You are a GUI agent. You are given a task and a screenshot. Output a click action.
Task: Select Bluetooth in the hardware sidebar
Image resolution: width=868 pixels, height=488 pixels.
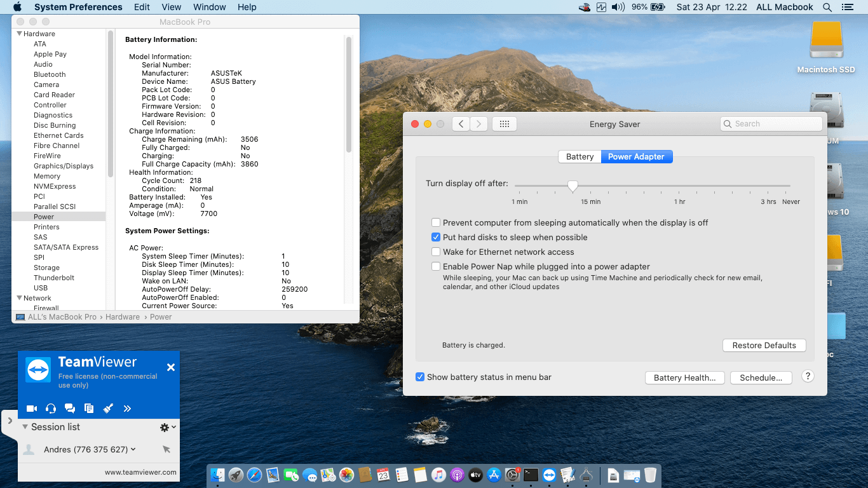click(50, 74)
